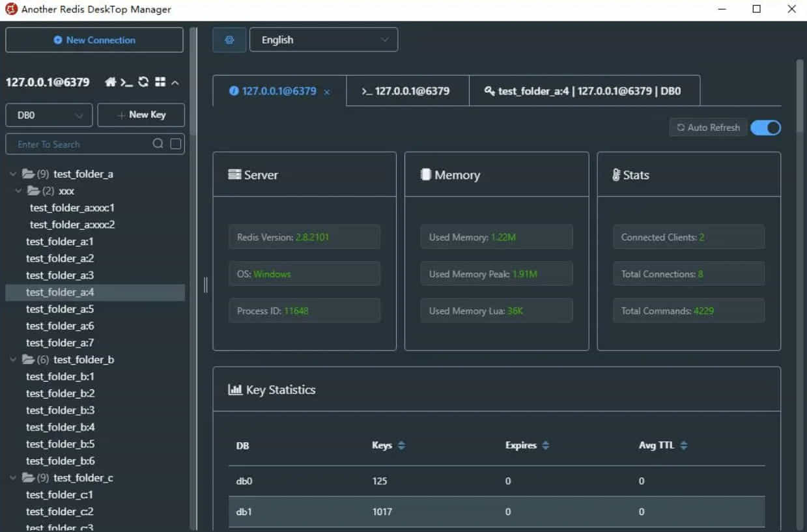
Task: Select key test_folder_b:3
Action: pyautogui.click(x=60, y=410)
